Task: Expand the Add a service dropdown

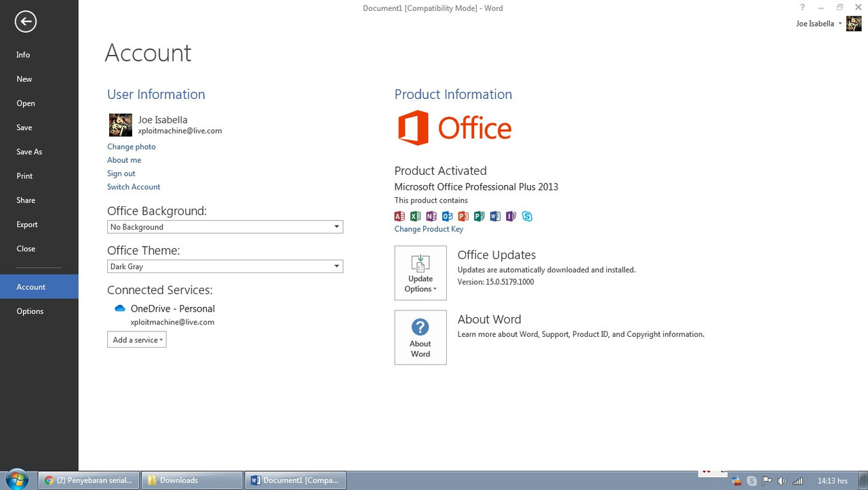Action: click(137, 340)
